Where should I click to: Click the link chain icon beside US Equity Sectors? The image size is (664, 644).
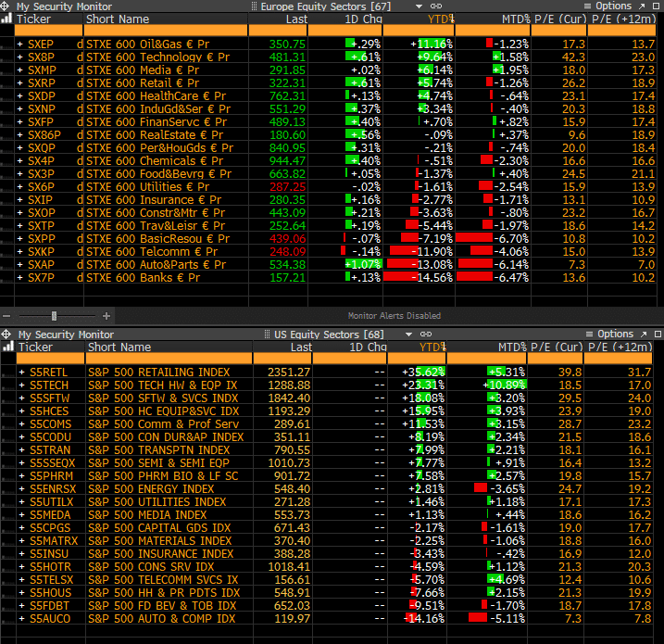[426, 334]
